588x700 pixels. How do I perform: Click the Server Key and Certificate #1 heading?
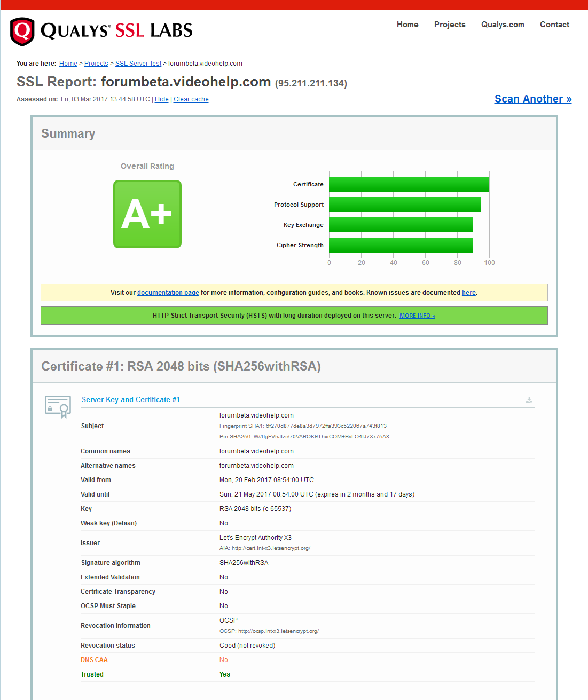[x=131, y=399]
